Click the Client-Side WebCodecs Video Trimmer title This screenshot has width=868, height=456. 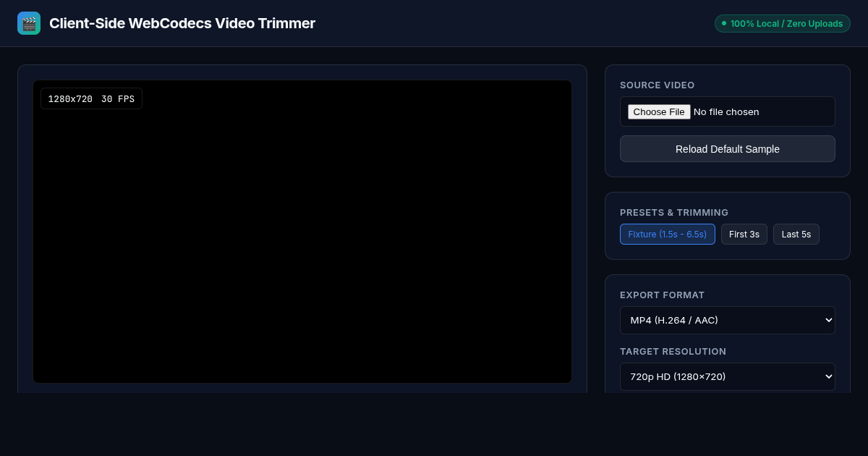pos(182,23)
